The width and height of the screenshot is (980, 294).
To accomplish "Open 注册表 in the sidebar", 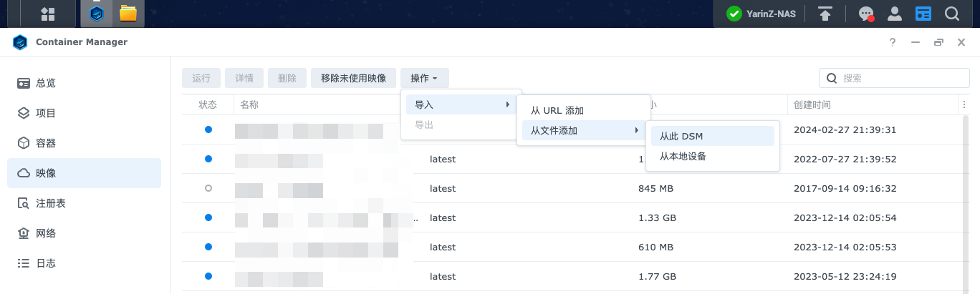I will coord(50,203).
